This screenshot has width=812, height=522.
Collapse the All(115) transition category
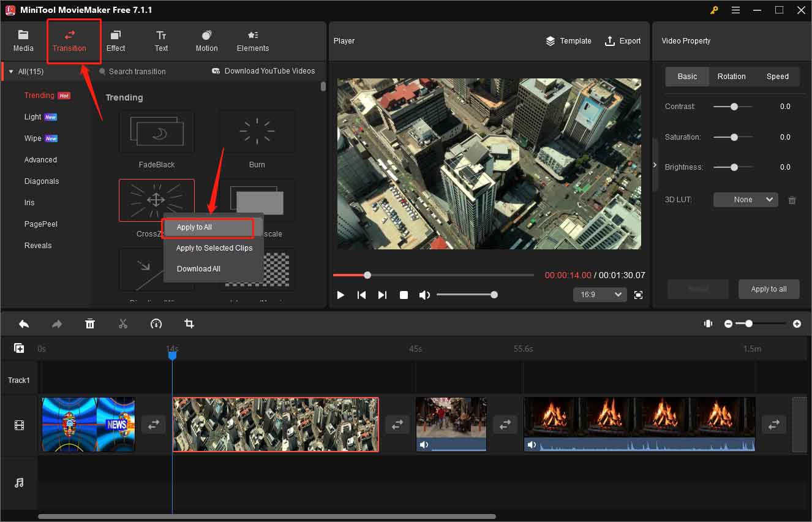coord(11,72)
